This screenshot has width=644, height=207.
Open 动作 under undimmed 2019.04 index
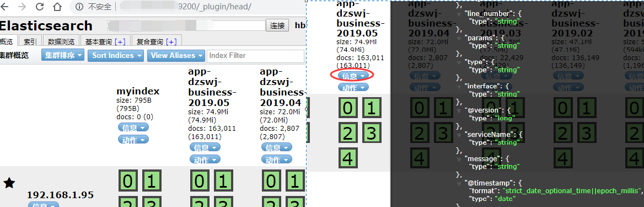(x=277, y=160)
